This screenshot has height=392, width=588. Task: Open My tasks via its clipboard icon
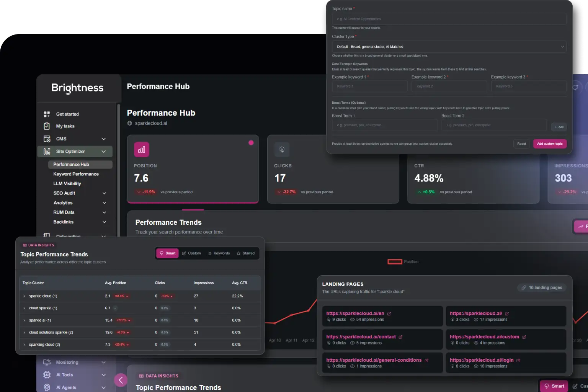pos(47,126)
